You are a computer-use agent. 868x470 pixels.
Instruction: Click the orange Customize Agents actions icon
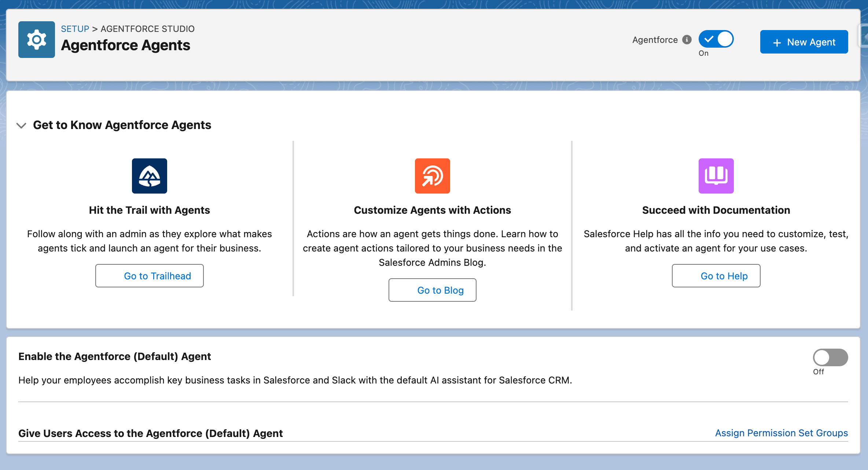tap(433, 176)
